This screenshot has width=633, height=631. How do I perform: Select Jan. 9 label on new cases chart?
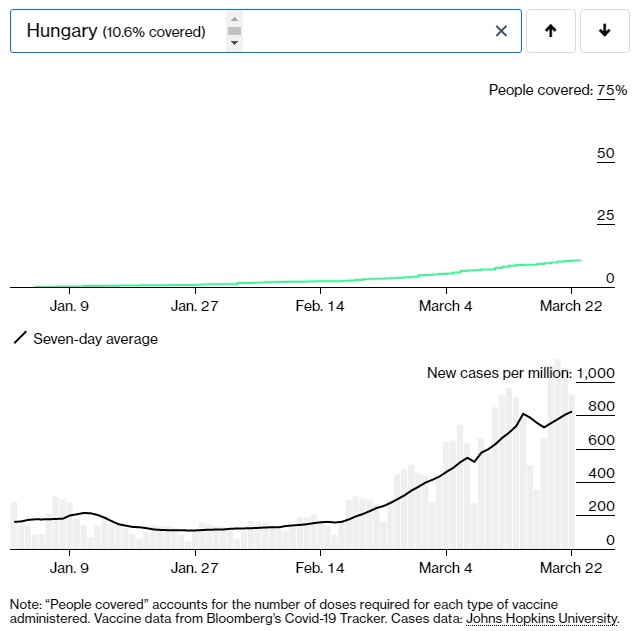point(69,568)
